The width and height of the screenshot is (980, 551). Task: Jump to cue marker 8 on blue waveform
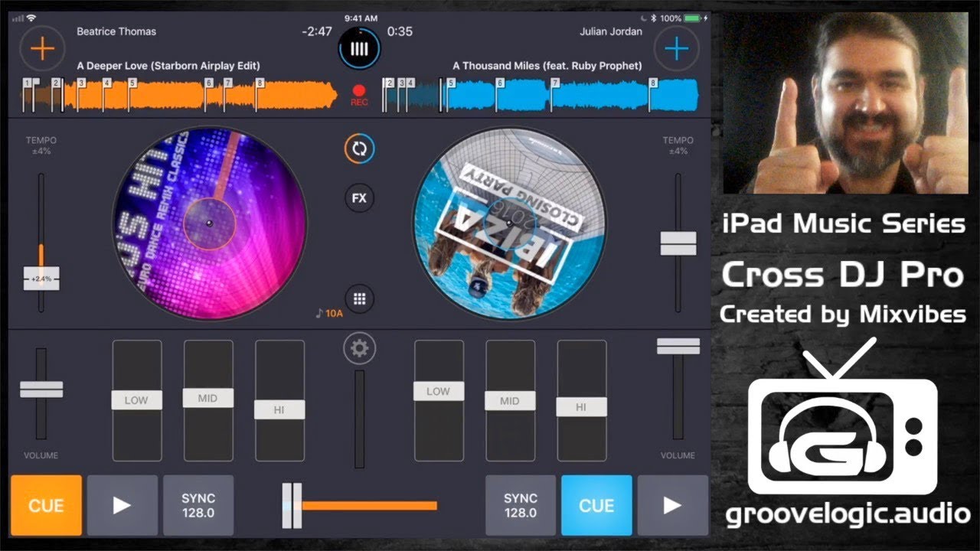[x=653, y=83]
